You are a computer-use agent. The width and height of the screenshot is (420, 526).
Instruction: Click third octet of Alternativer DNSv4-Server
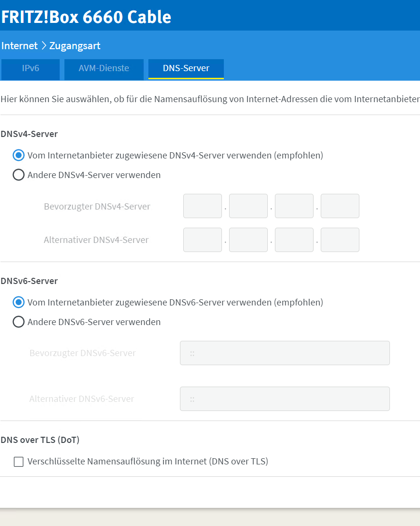pyautogui.click(x=294, y=240)
